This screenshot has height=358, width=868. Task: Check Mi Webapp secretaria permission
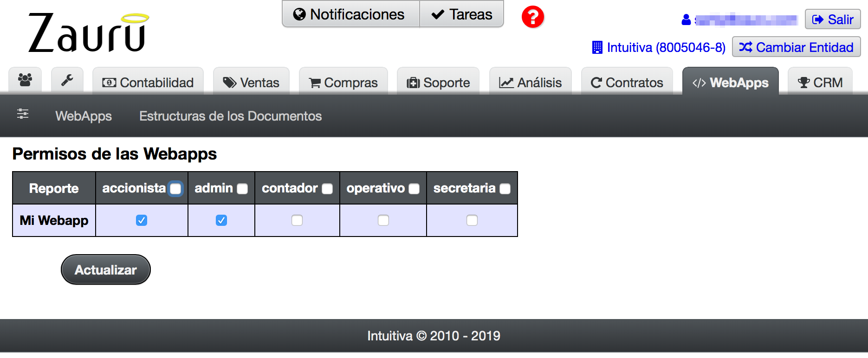click(472, 220)
